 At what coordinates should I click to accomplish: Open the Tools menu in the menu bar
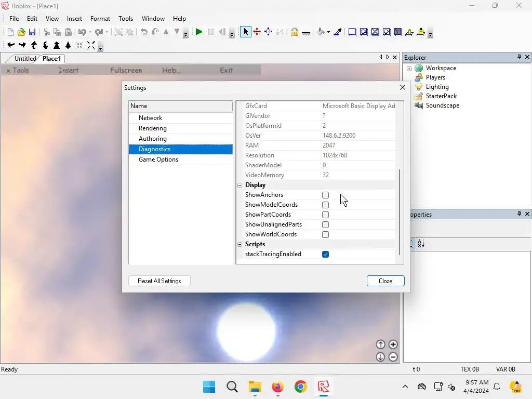pyautogui.click(x=126, y=19)
